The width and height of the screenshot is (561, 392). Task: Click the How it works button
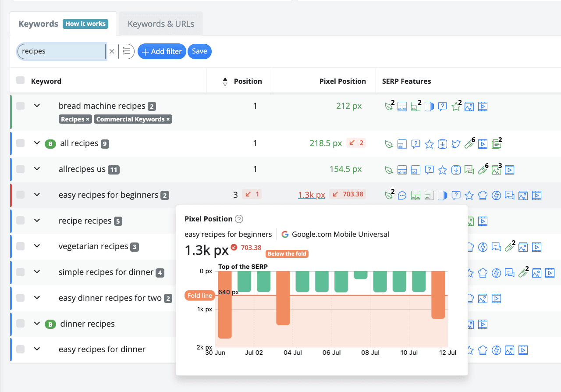[85, 24]
